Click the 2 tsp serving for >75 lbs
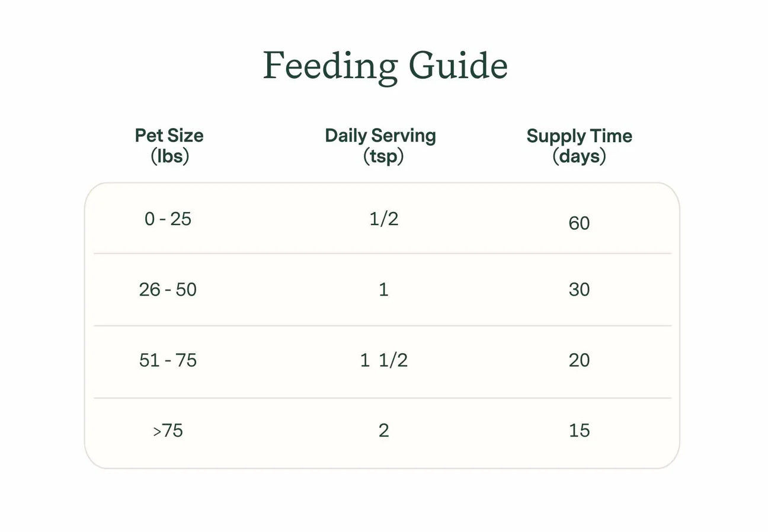Screen dimensions: 768x532 pos(383,431)
